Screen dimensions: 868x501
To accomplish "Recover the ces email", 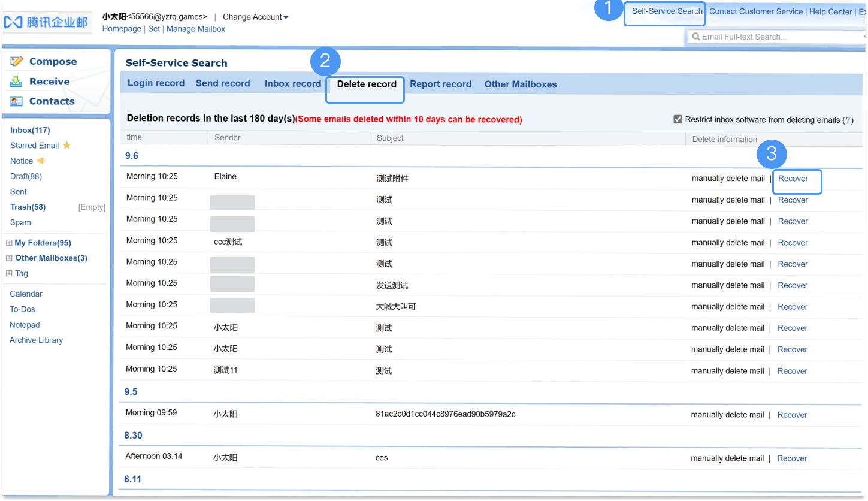I will click(x=792, y=458).
